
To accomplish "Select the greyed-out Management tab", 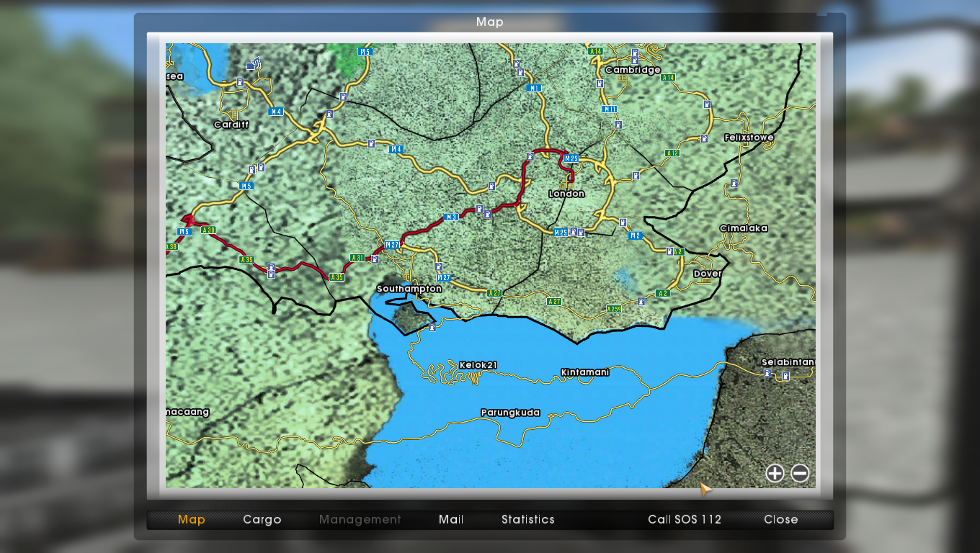I will tap(360, 519).
